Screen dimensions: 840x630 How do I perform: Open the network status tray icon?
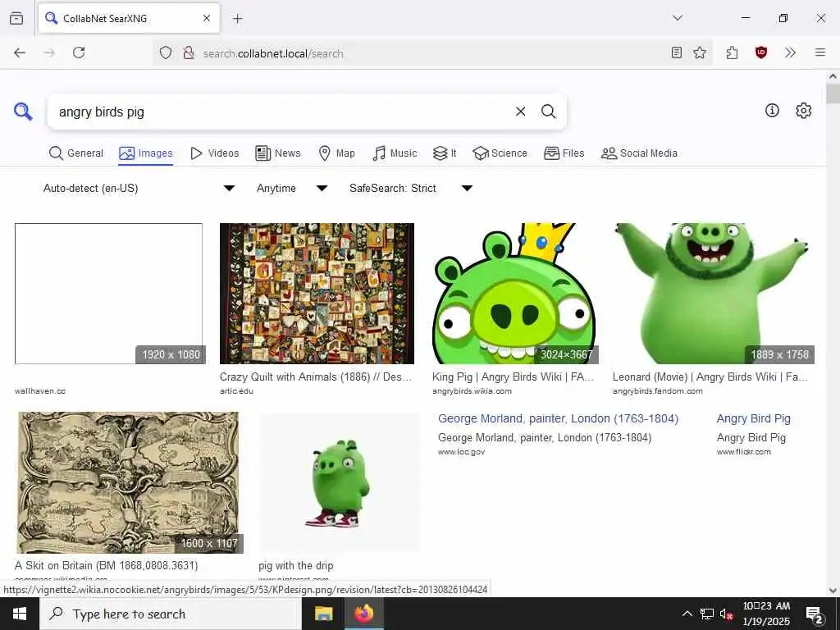[x=706, y=614]
